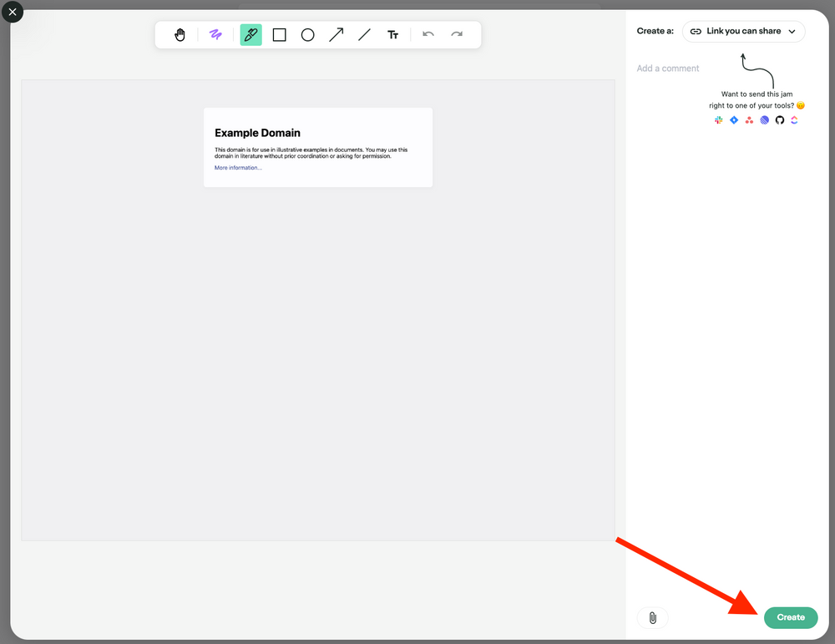Attach a file with the paperclip

652,617
